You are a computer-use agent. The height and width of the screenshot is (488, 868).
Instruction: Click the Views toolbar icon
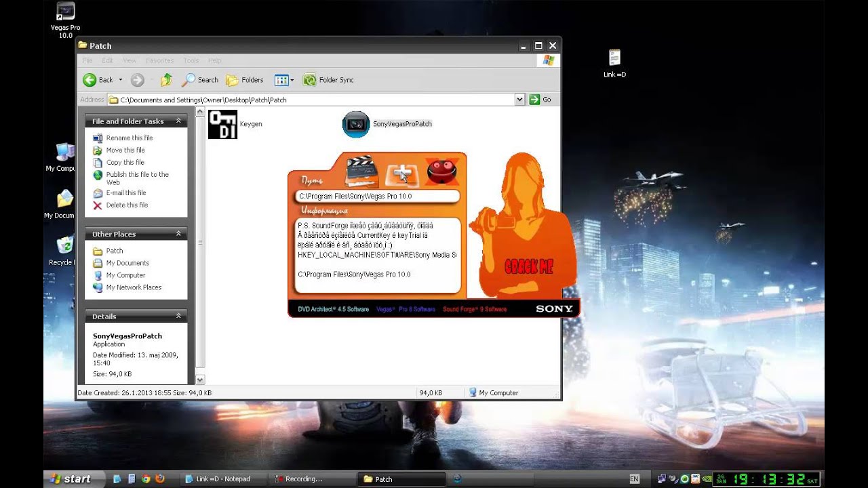[x=281, y=80]
